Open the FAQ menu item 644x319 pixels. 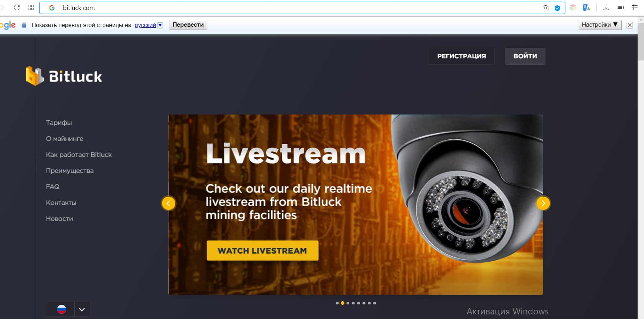(x=53, y=187)
